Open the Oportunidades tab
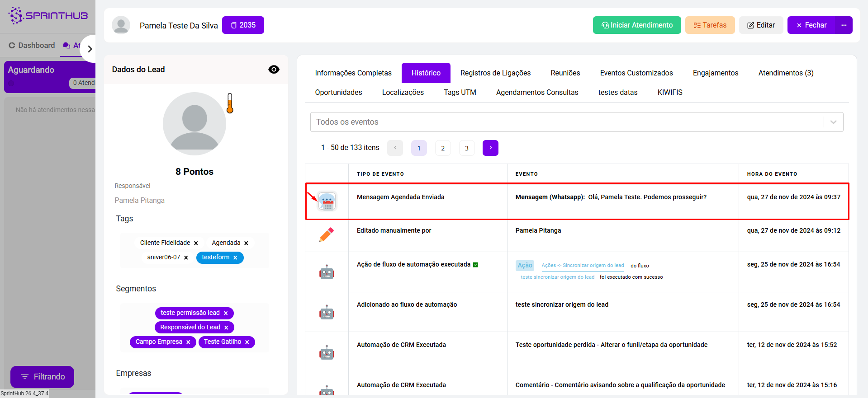Screen dimensions: 868x398 [x=338, y=93]
